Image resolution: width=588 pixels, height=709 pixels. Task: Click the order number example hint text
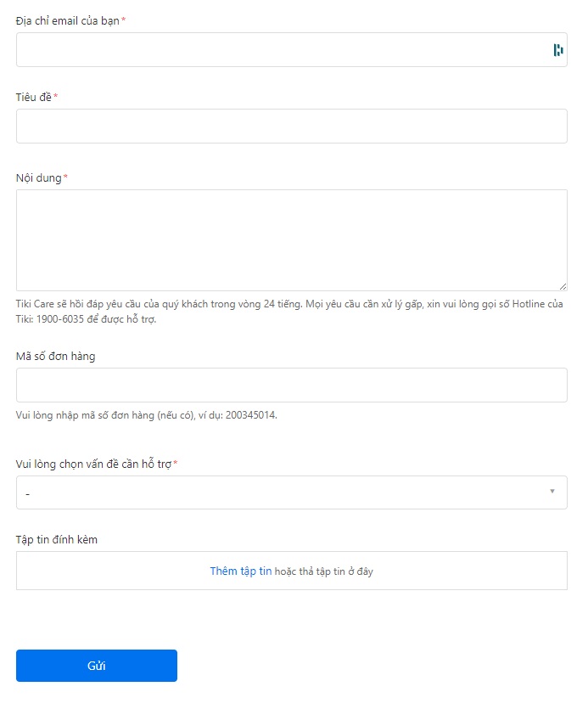pos(147,415)
